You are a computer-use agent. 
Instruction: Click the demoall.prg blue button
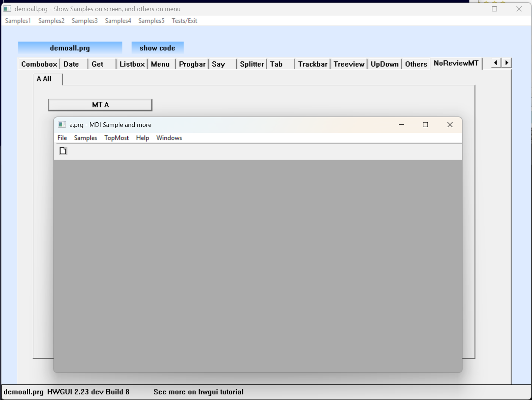(70, 48)
